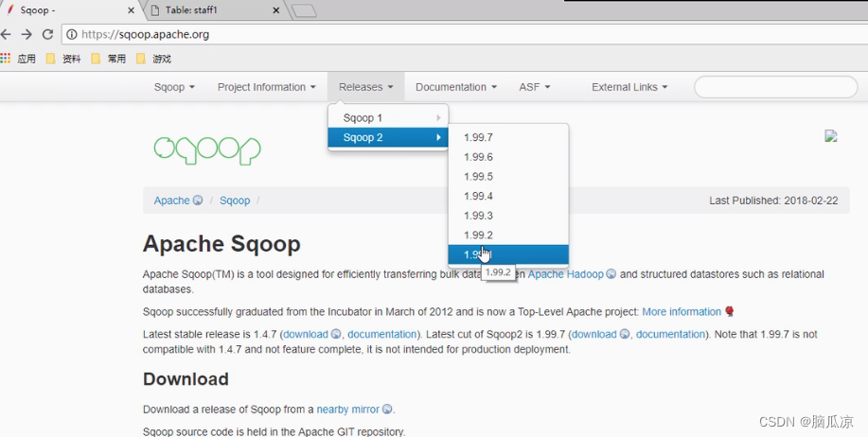This screenshot has width=868, height=437.
Task: Reload the page with refresh icon
Action: pos(47,34)
